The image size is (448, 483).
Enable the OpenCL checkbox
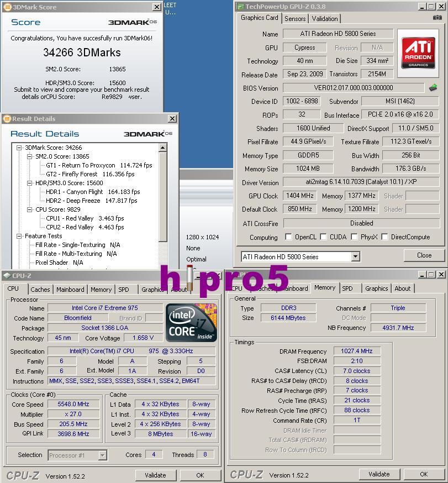pos(288,237)
